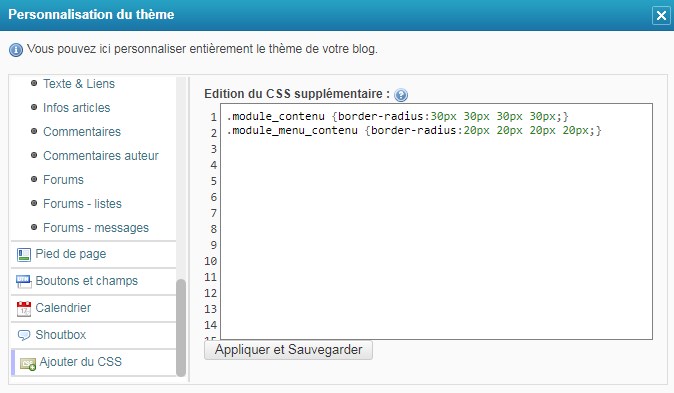
Task: Click into the CSS editor text area
Action: (x=436, y=221)
